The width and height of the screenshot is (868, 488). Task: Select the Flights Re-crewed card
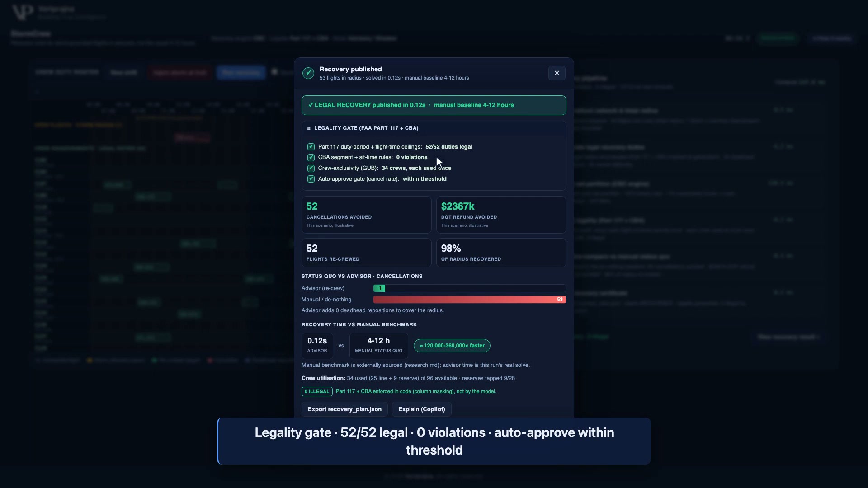click(366, 253)
